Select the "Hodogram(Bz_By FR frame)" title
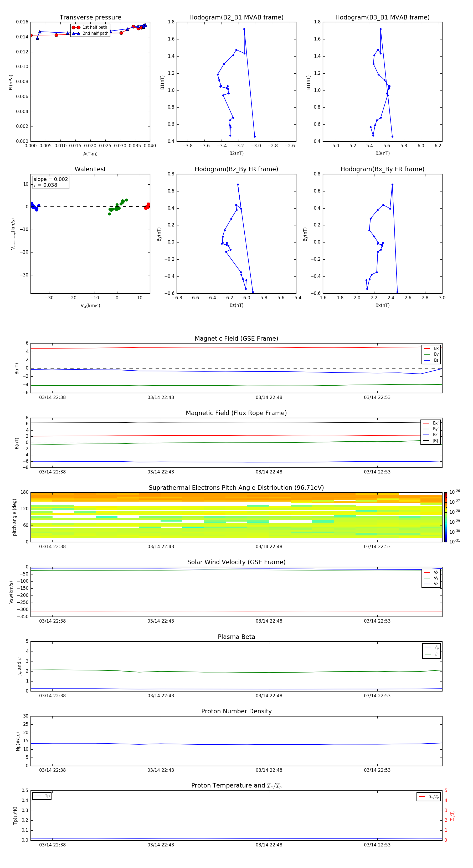473x868 pixels. click(x=236, y=169)
